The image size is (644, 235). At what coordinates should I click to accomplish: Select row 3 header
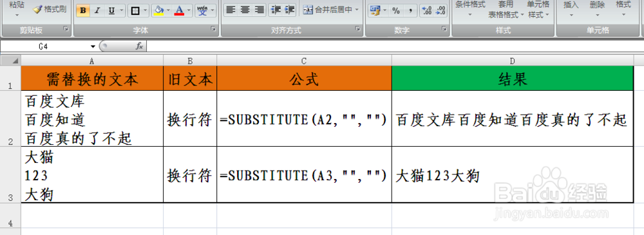click(10, 174)
